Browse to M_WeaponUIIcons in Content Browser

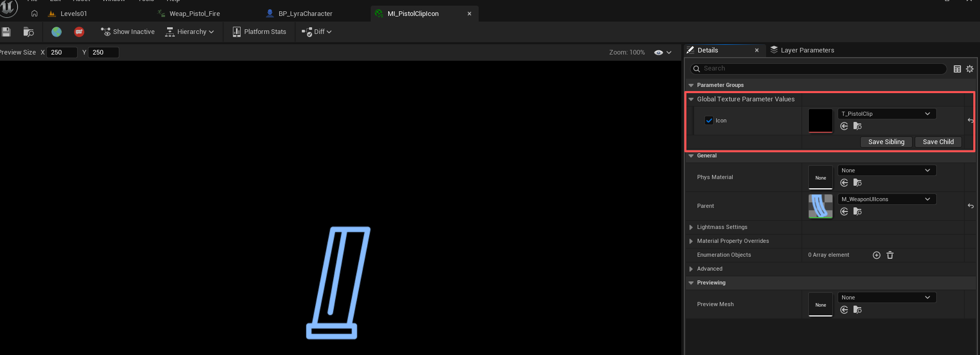pyautogui.click(x=858, y=211)
